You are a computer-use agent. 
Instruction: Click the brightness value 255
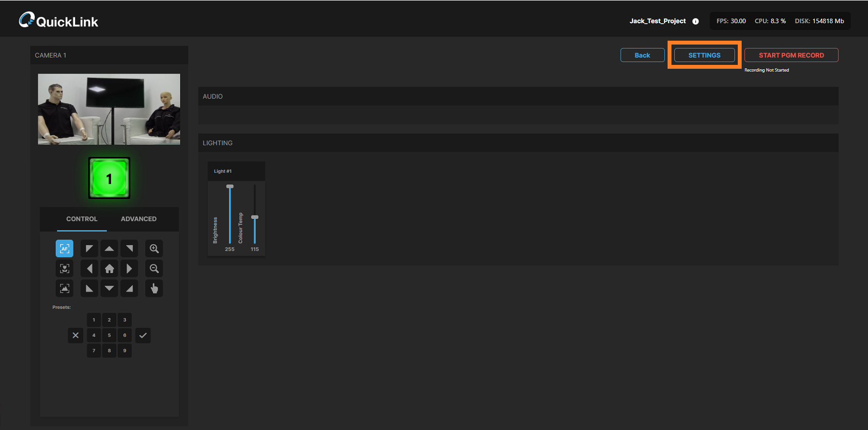click(229, 249)
